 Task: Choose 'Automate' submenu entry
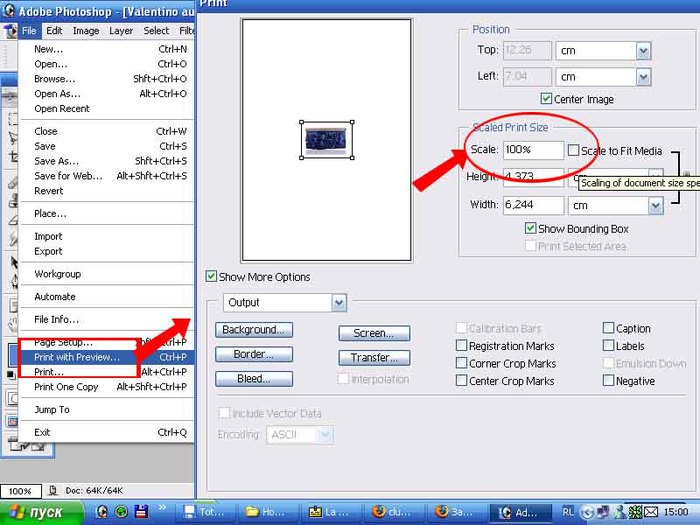(107, 297)
